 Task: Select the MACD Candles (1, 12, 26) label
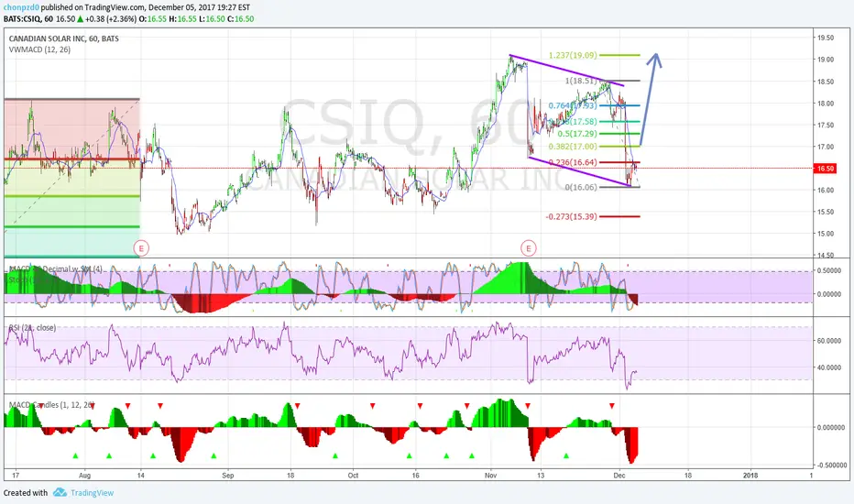tap(51, 405)
